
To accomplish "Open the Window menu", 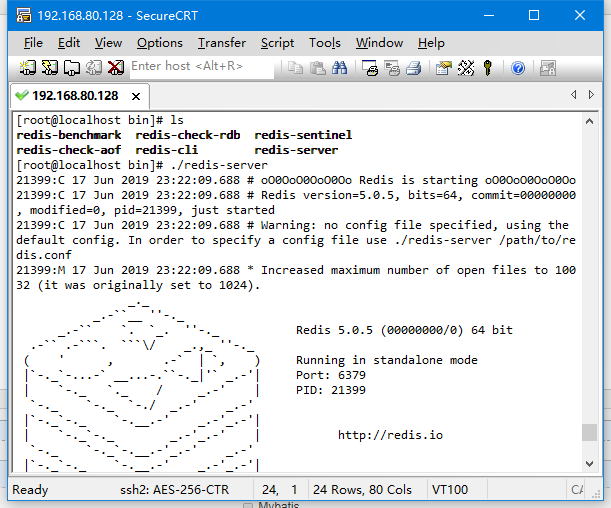I will click(x=379, y=43).
